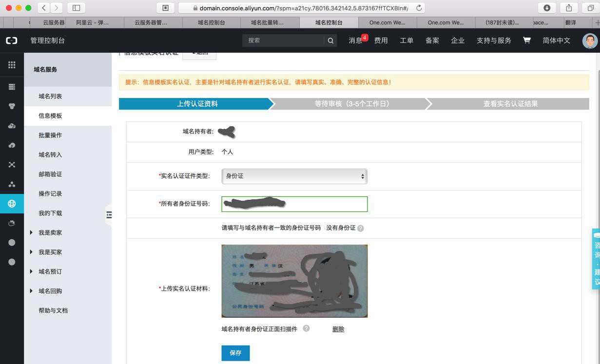Reload the page in Safari

[419, 8]
